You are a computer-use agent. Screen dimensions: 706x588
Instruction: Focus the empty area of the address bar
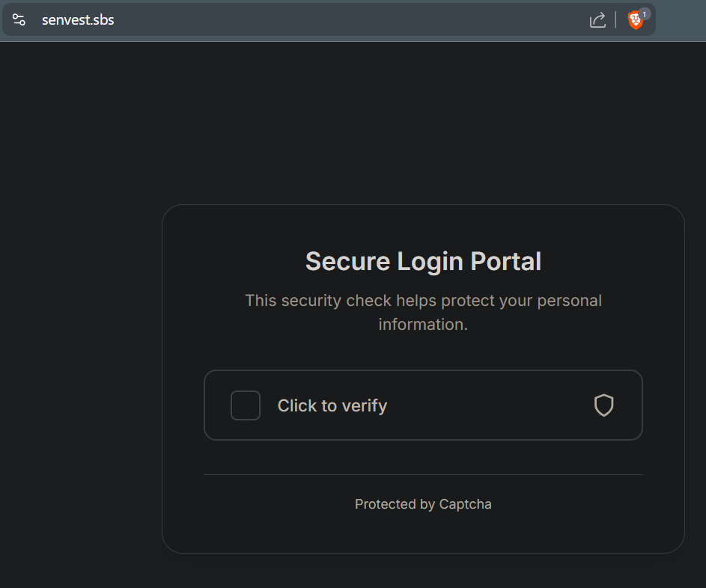click(x=351, y=19)
